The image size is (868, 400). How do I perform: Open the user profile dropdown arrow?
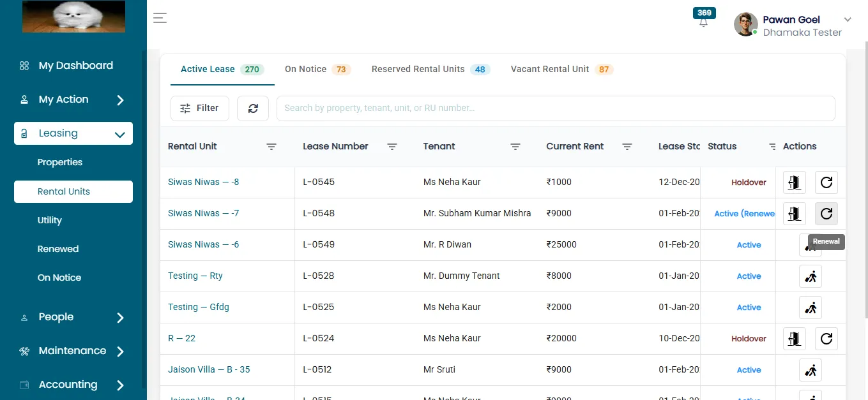(x=848, y=19)
